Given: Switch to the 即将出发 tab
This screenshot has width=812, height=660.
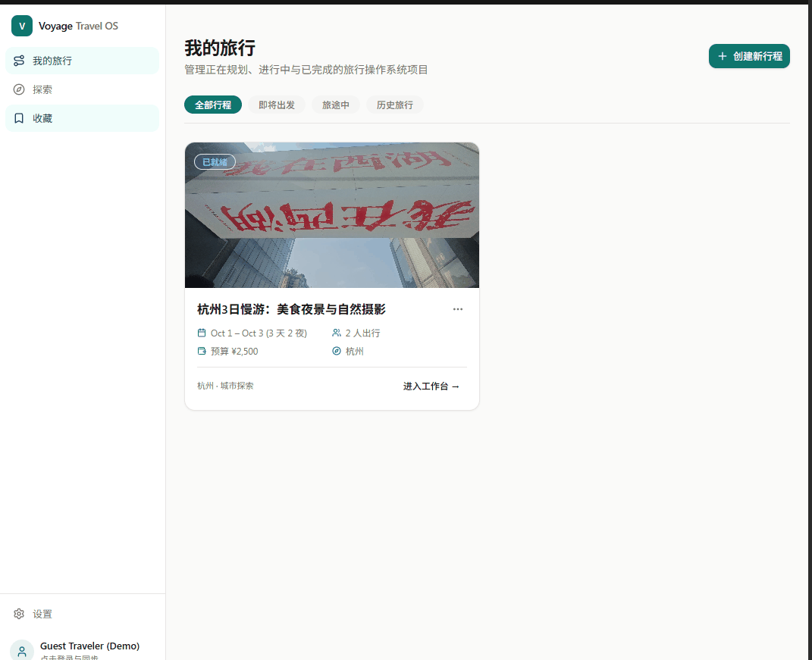Looking at the screenshot, I should coord(277,105).
